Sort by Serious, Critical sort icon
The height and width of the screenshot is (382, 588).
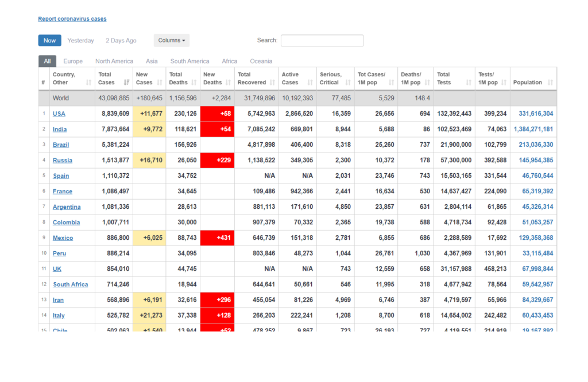coord(348,83)
